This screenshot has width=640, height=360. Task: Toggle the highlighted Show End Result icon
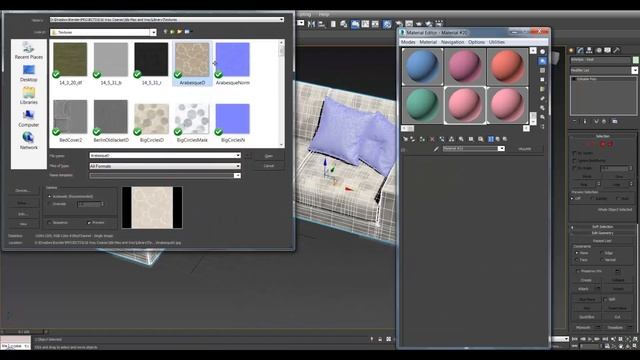tap(491, 139)
